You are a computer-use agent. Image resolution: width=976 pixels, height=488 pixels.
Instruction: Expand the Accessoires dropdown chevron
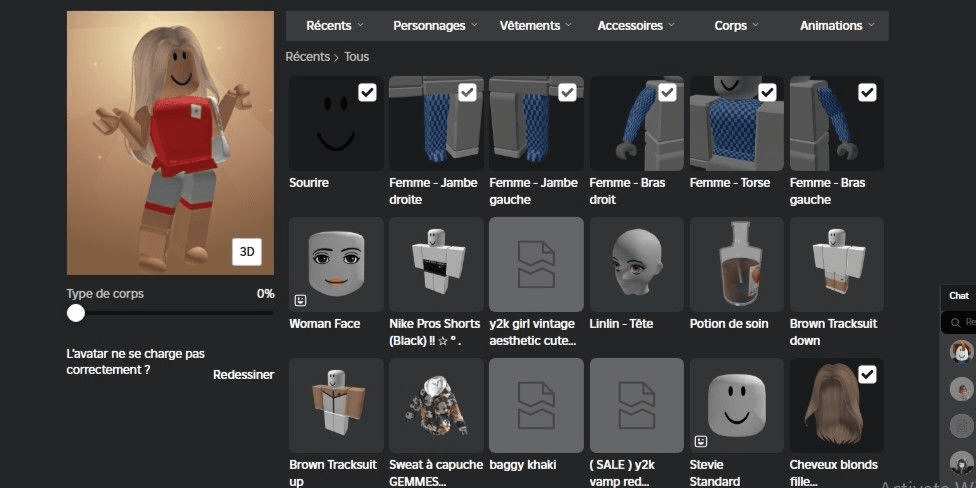pyautogui.click(x=671, y=26)
